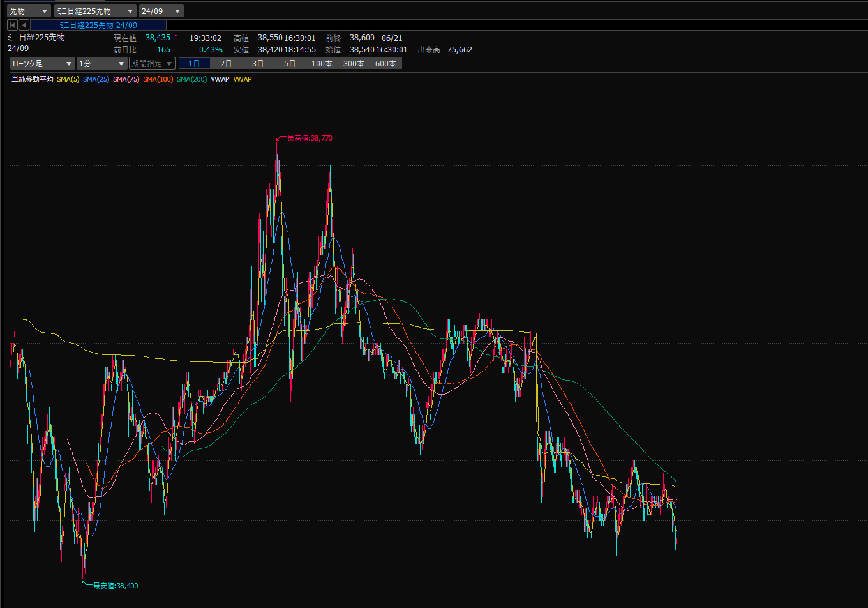Viewport: 868px width, 608px height.
Task: Switch chart range to 2日
Action: point(226,63)
